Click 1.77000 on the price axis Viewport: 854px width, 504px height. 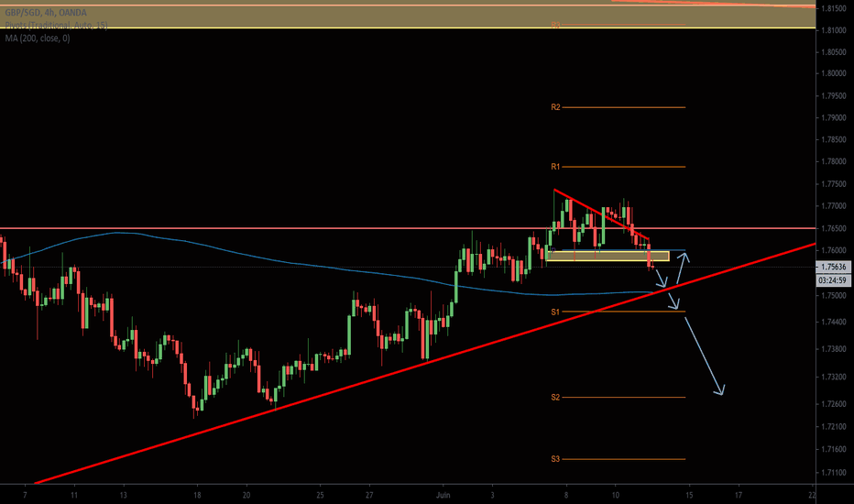pyautogui.click(x=833, y=206)
